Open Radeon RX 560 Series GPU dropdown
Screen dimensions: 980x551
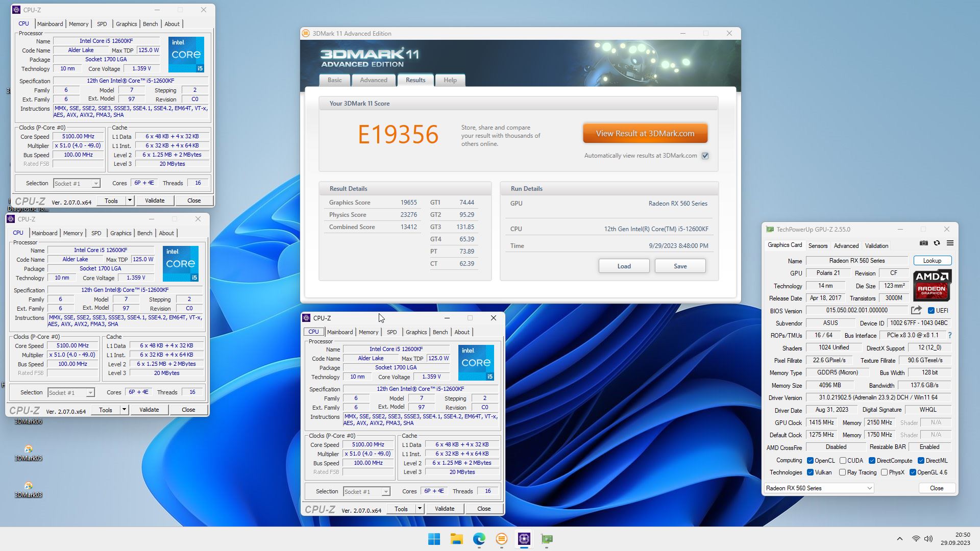[x=819, y=488]
